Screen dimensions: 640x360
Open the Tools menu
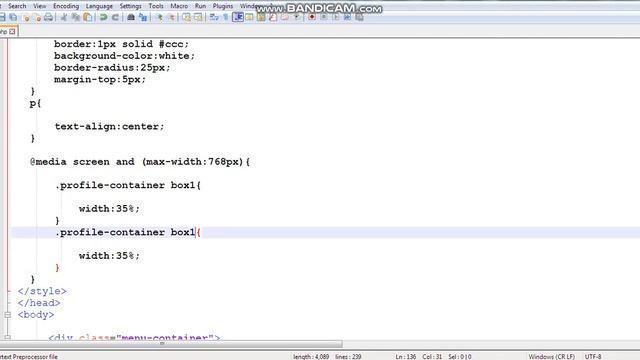coord(156,6)
